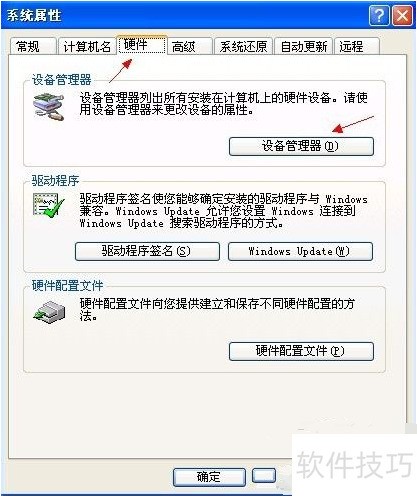This screenshot has height=496, width=417.
Task: Click the hardware profiles icon
Action: pyautogui.click(x=49, y=312)
